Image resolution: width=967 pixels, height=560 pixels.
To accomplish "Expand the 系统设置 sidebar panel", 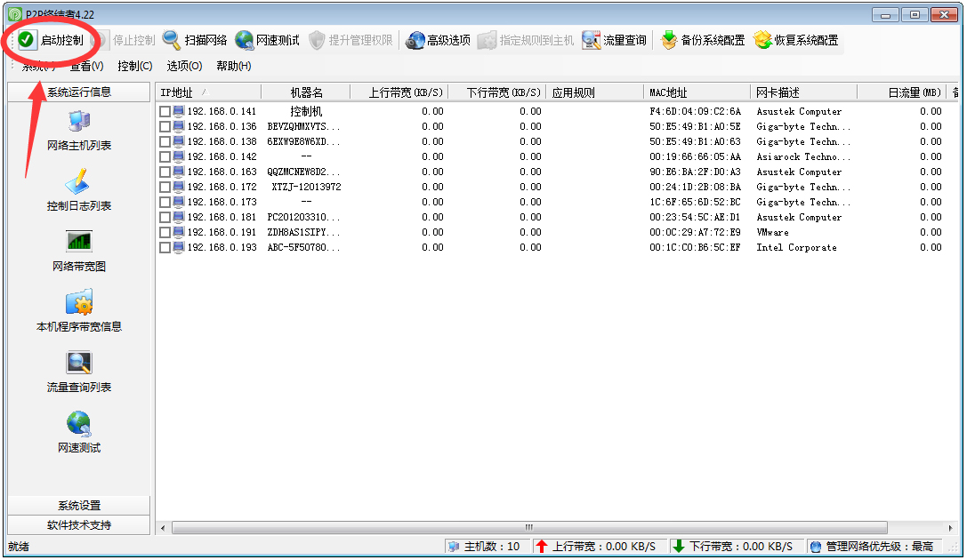I will pyautogui.click(x=78, y=504).
